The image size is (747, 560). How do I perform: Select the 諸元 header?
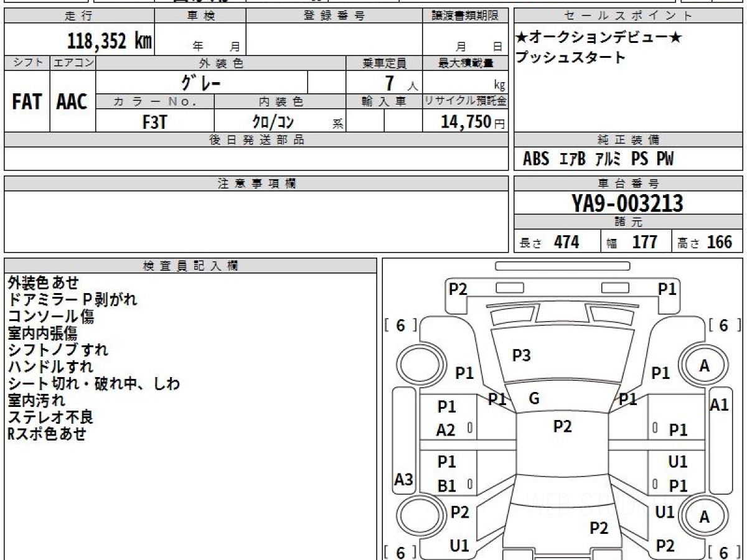click(x=628, y=222)
